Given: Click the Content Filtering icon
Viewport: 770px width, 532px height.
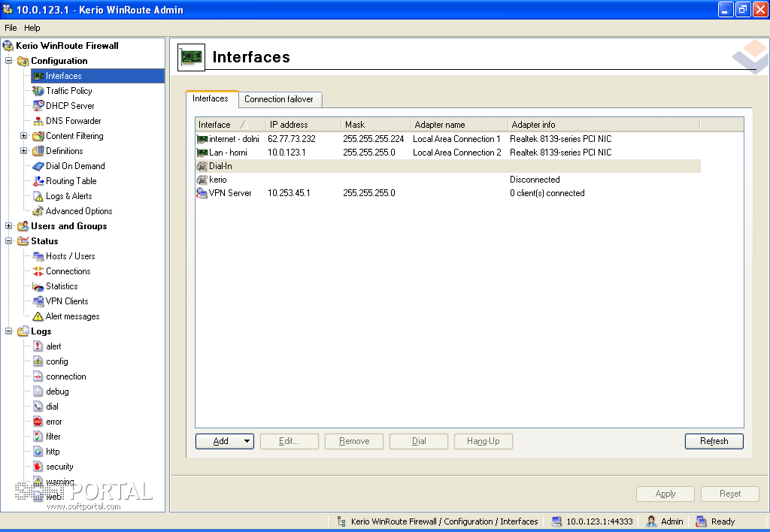Looking at the screenshot, I should 38,136.
